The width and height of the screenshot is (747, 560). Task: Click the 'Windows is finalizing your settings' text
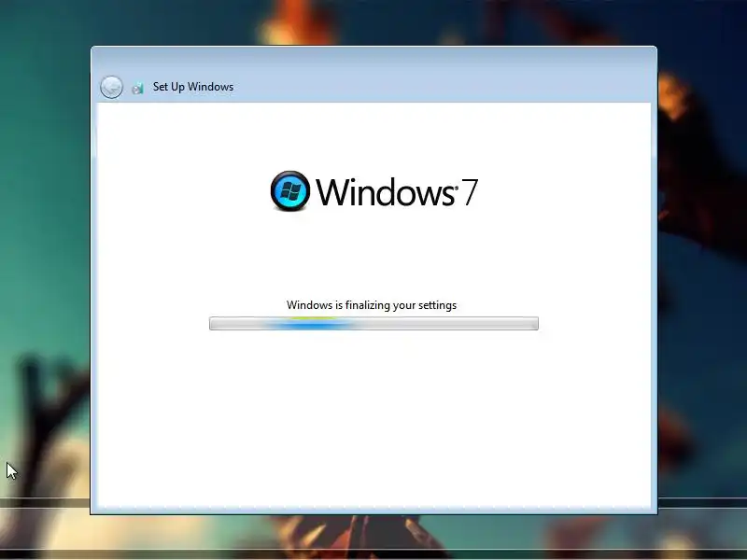(x=372, y=305)
